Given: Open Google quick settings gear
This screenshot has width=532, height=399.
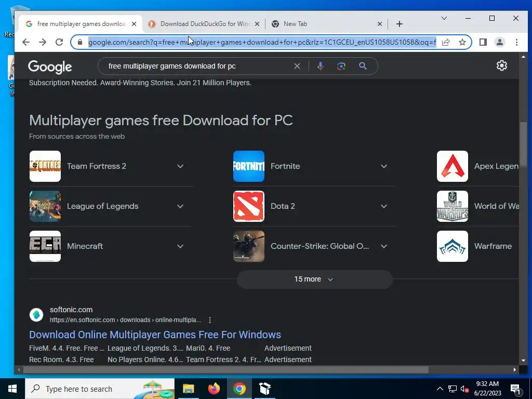Looking at the screenshot, I should pos(501,65).
